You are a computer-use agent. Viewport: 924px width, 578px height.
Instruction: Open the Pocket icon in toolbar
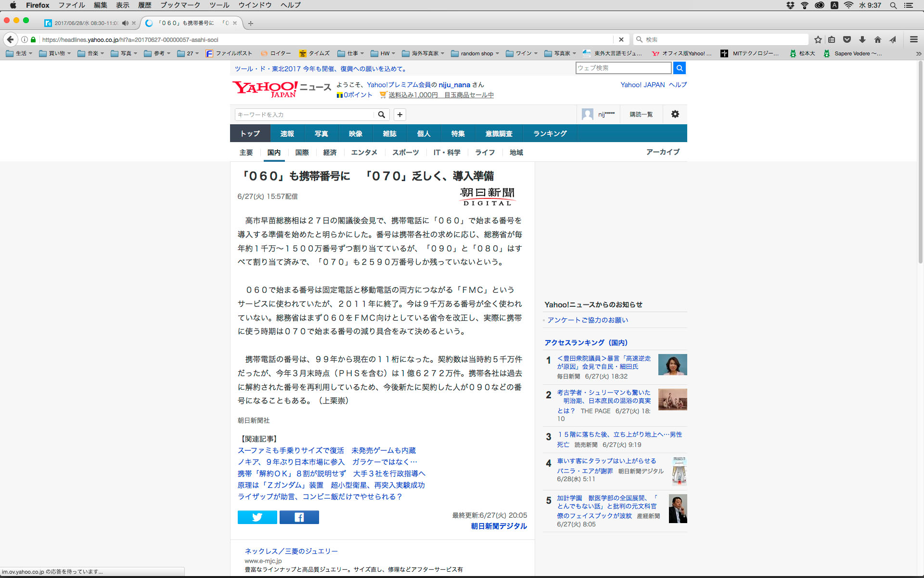click(x=847, y=39)
